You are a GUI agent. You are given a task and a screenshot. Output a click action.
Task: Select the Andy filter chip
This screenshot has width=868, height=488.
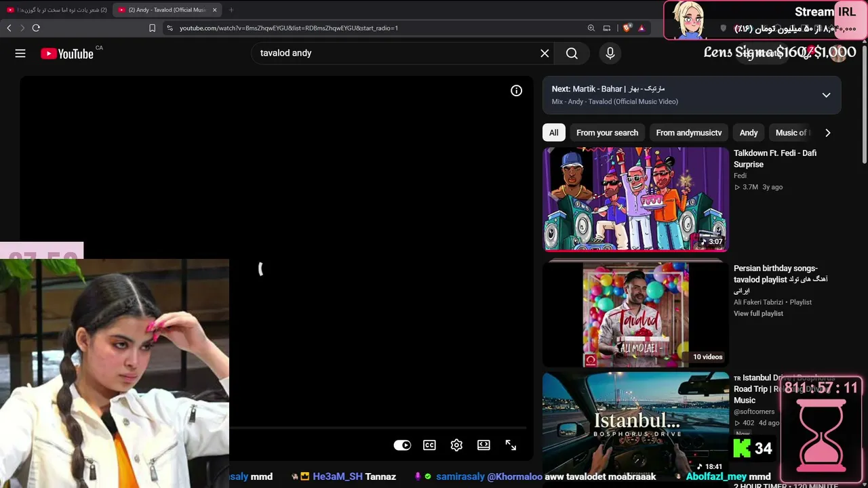pos(749,133)
